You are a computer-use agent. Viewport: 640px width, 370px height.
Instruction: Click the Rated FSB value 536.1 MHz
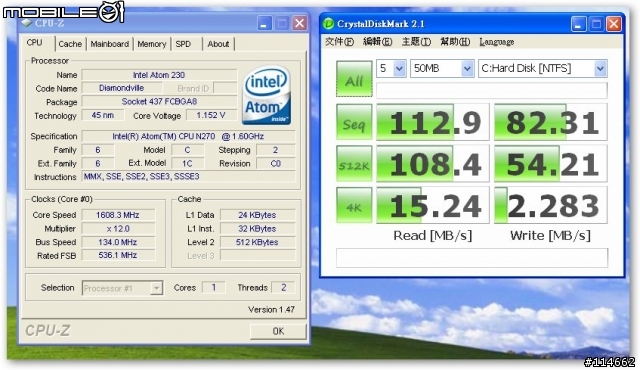pos(118,255)
